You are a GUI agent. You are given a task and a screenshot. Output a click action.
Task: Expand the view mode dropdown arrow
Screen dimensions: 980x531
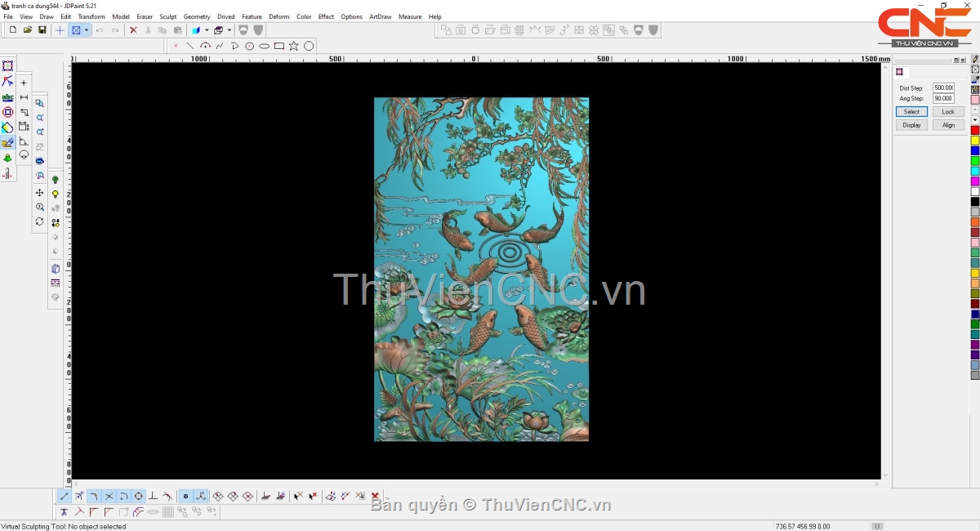87,30
